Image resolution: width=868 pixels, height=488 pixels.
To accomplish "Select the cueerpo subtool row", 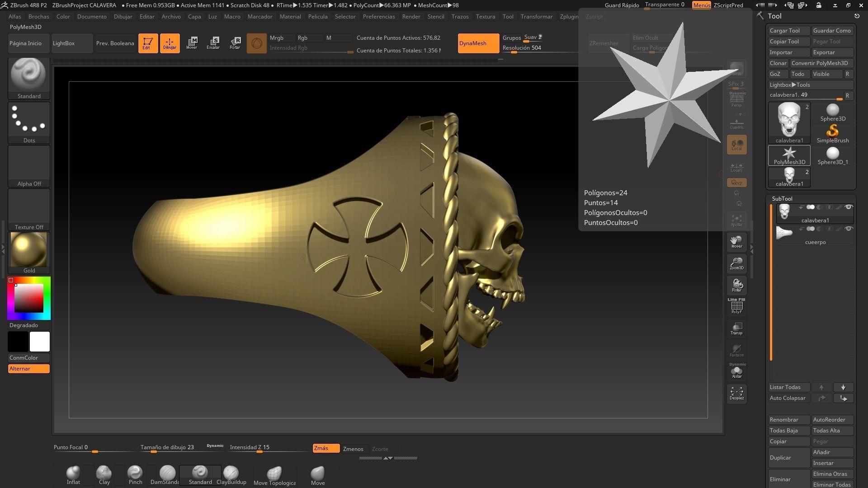I will click(x=815, y=235).
